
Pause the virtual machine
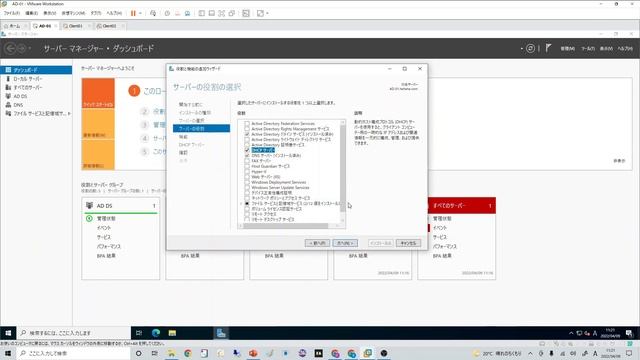coord(133,13)
